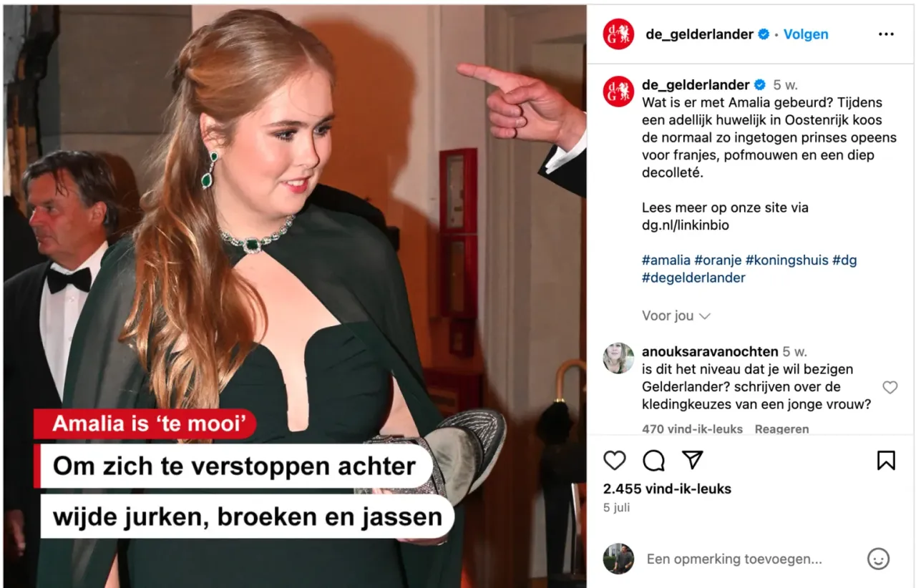The height and width of the screenshot is (588, 916).
Task: Open the #degelderlander hashtag link
Action: 693,278
